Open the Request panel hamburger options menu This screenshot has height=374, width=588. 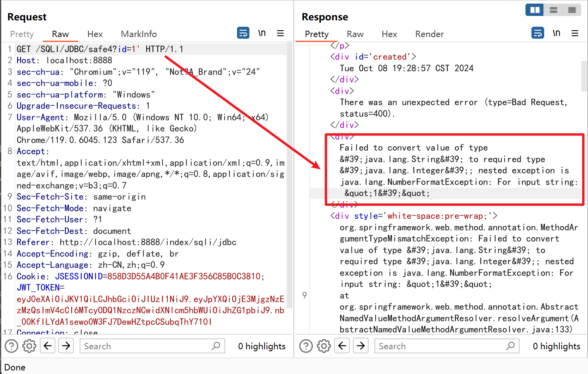[280, 33]
